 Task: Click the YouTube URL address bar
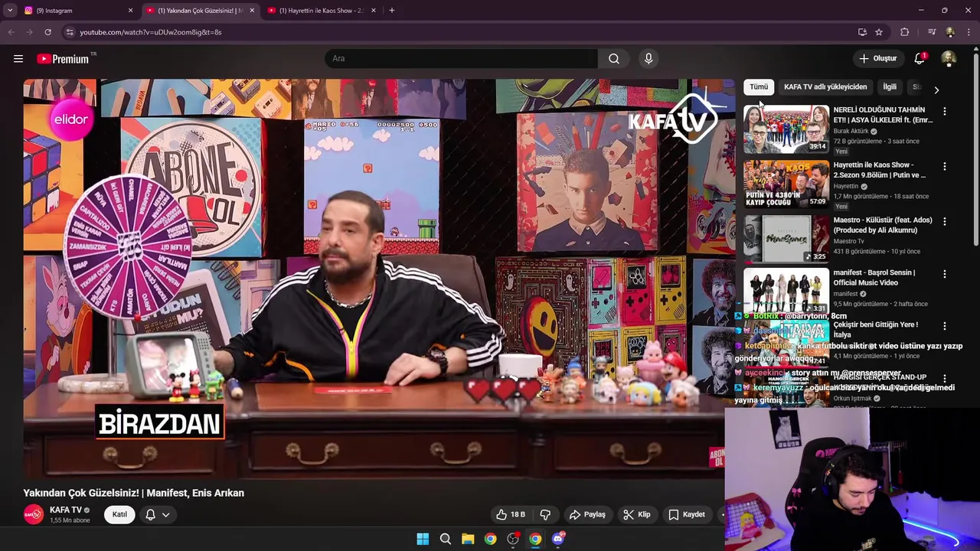[459, 32]
